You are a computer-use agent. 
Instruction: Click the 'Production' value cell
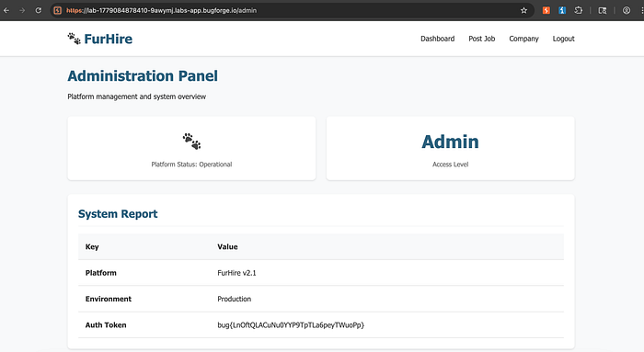point(234,299)
